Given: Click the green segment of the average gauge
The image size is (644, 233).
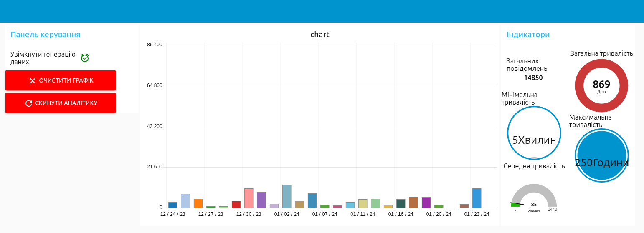Looking at the screenshot, I should coord(515,205).
